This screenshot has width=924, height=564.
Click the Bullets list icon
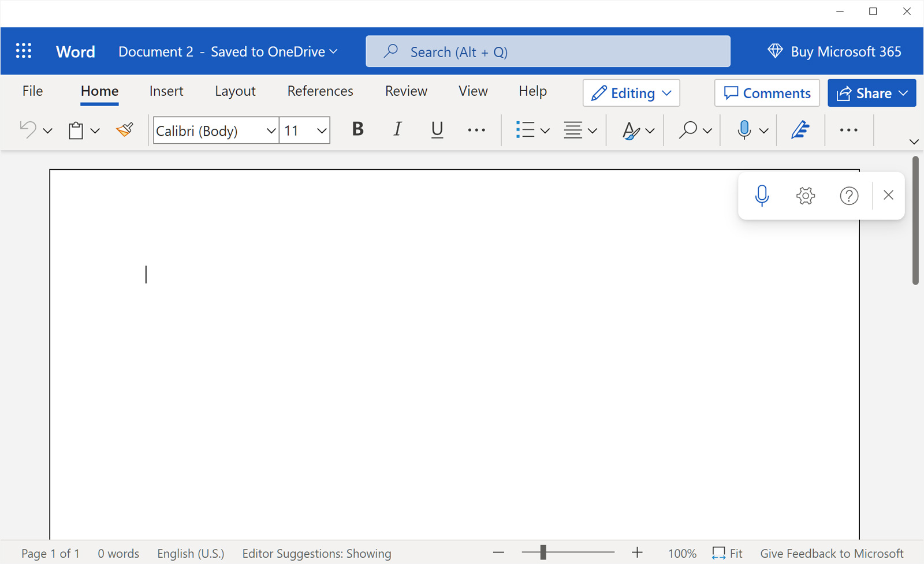click(525, 130)
